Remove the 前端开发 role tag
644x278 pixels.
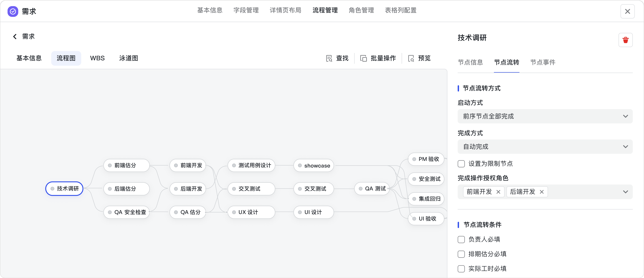pos(499,192)
